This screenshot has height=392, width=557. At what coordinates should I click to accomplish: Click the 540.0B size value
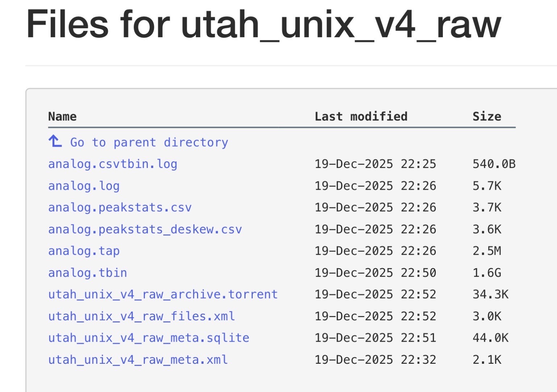[x=494, y=164]
